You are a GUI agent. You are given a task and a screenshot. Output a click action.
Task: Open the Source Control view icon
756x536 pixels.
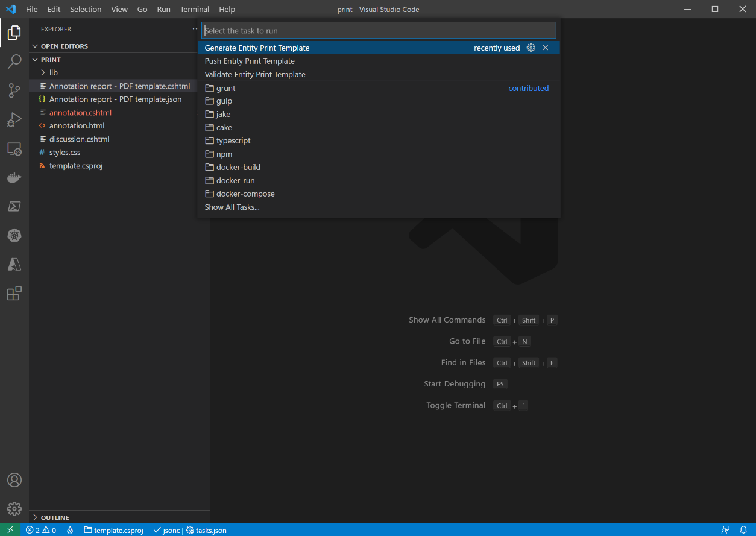click(x=14, y=90)
